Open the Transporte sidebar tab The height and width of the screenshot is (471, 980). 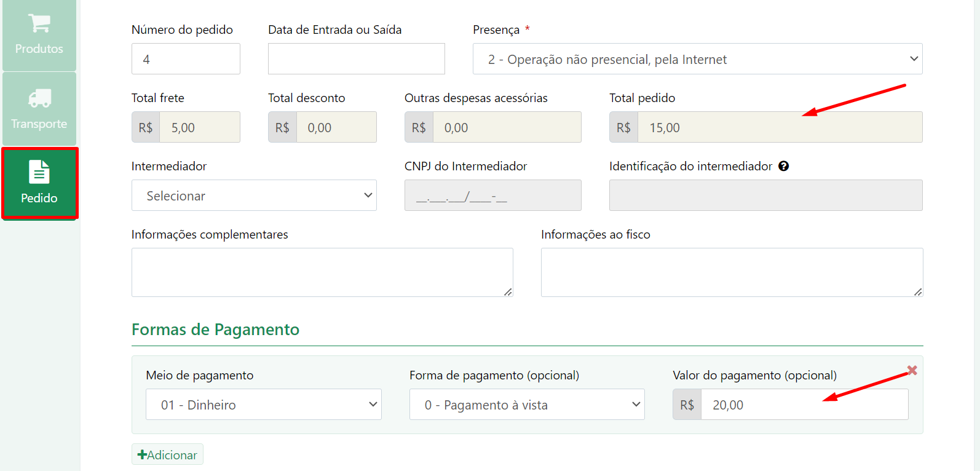[x=39, y=109]
